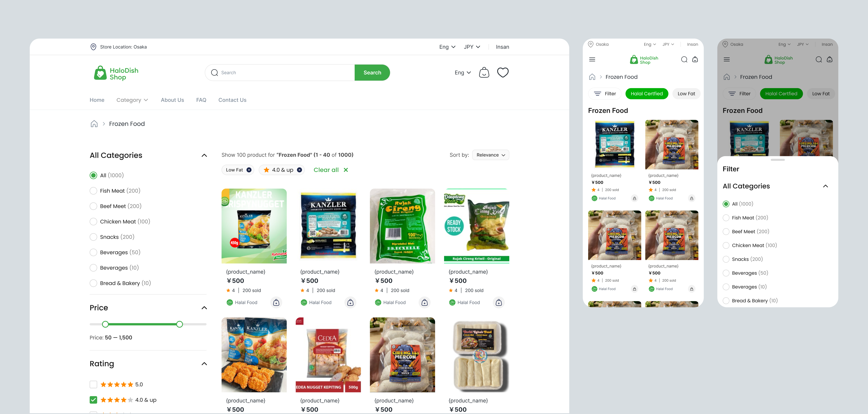Collapse the Price filter section
Image resolution: width=868 pixels, height=414 pixels.
204,308
